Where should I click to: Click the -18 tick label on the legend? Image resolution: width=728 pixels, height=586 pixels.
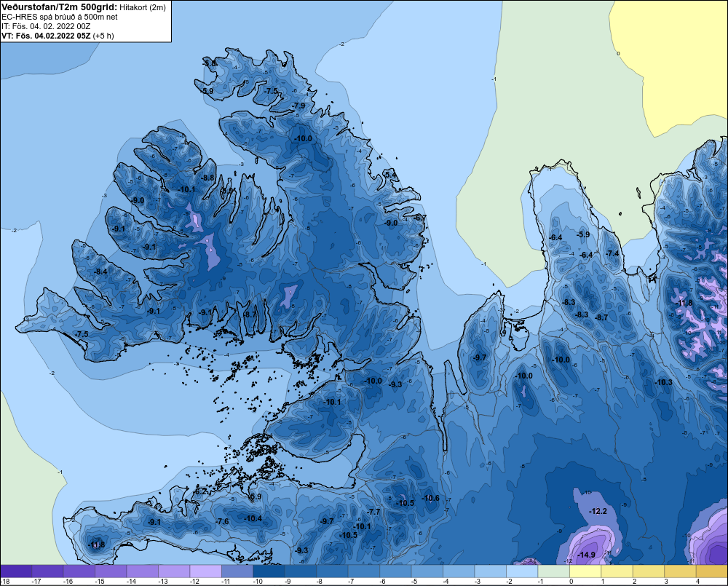(x=5, y=582)
